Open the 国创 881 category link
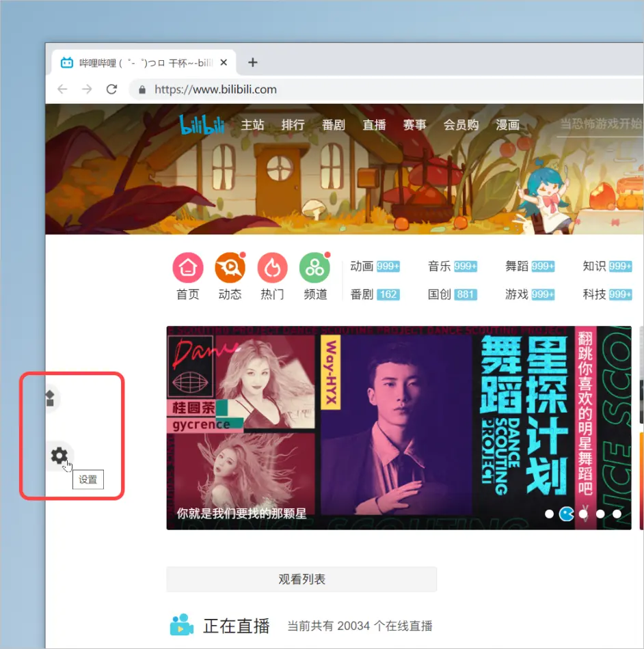This screenshot has width=644, height=649. click(x=453, y=294)
